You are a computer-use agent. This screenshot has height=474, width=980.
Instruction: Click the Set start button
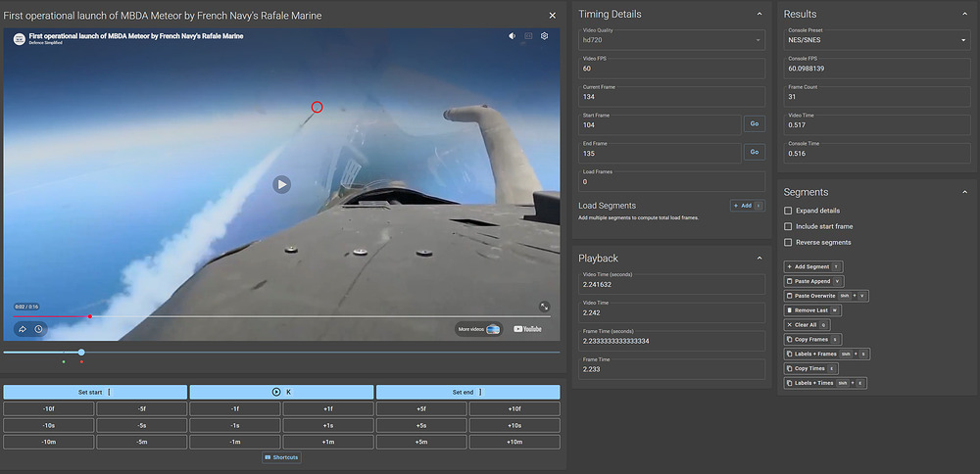tap(95, 392)
